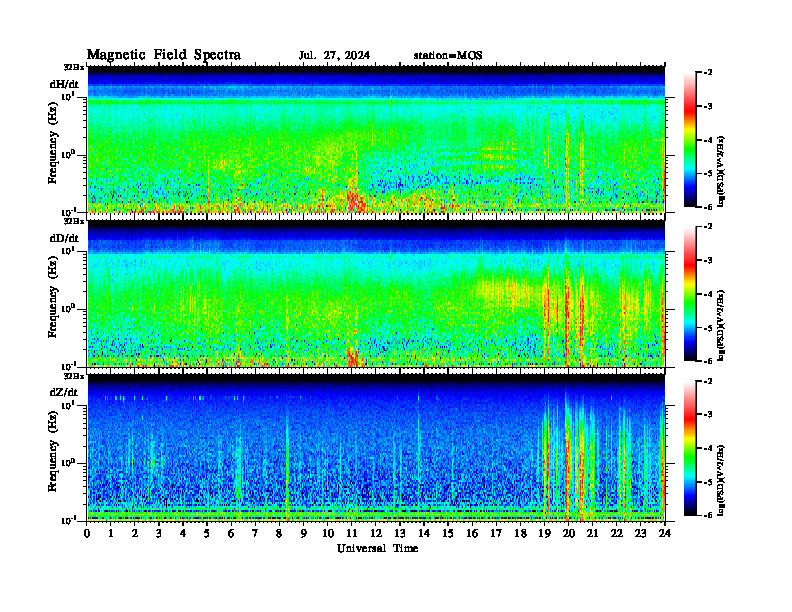Click the -6 tick on the dH/dt color bar
This screenshot has height=612, width=792.
pos(706,207)
